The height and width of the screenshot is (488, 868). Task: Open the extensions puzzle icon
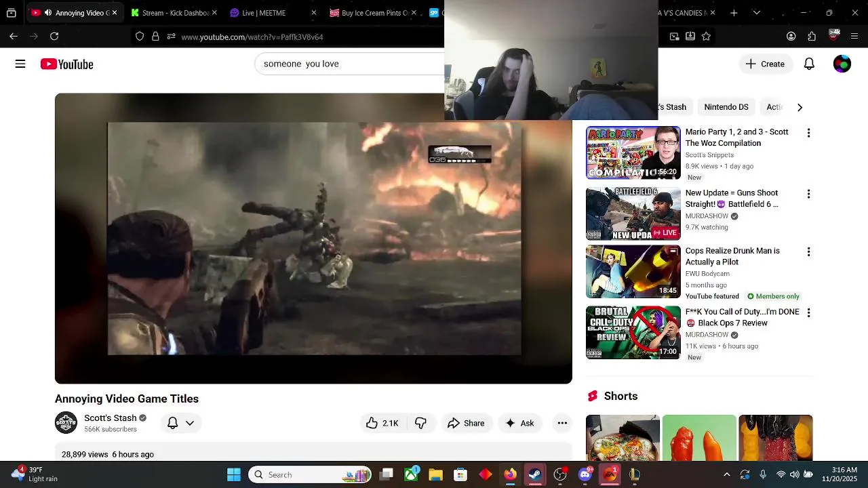[812, 37]
